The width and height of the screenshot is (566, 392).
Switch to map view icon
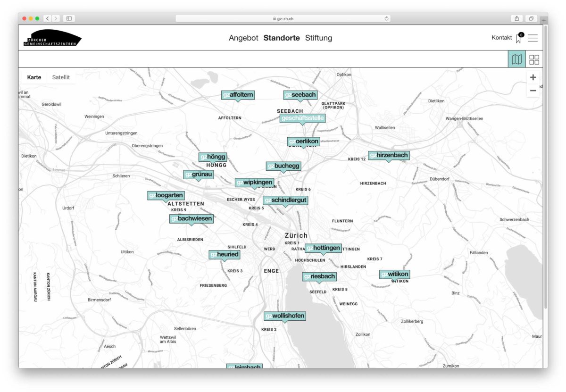click(517, 59)
